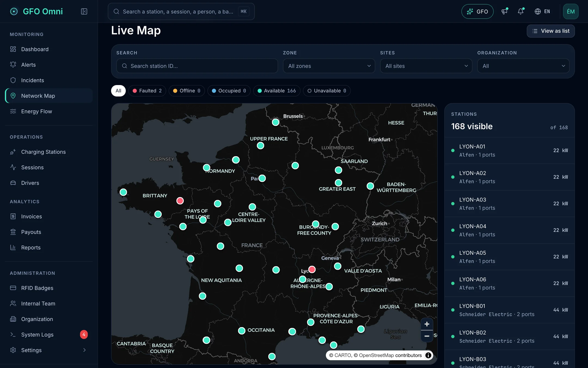
Task: Open notifications bell icon
Action: point(520,11)
